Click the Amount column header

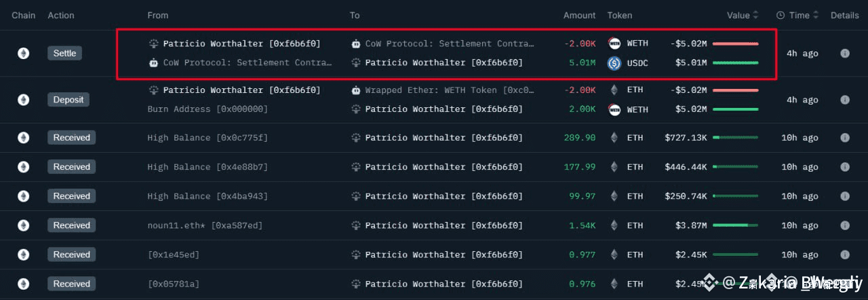pyautogui.click(x=579, y=15)
